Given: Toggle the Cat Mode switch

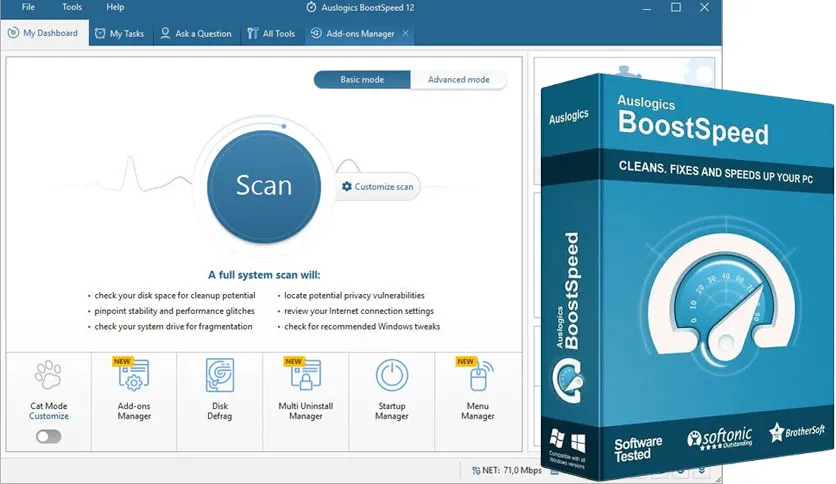Looking at the screenshot, I should [49, 437].
